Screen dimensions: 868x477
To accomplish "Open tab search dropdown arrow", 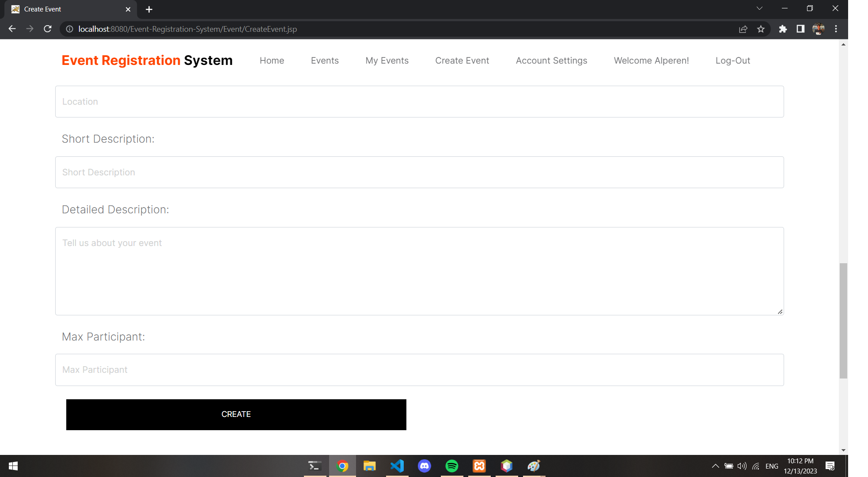I will click(759, 8).
